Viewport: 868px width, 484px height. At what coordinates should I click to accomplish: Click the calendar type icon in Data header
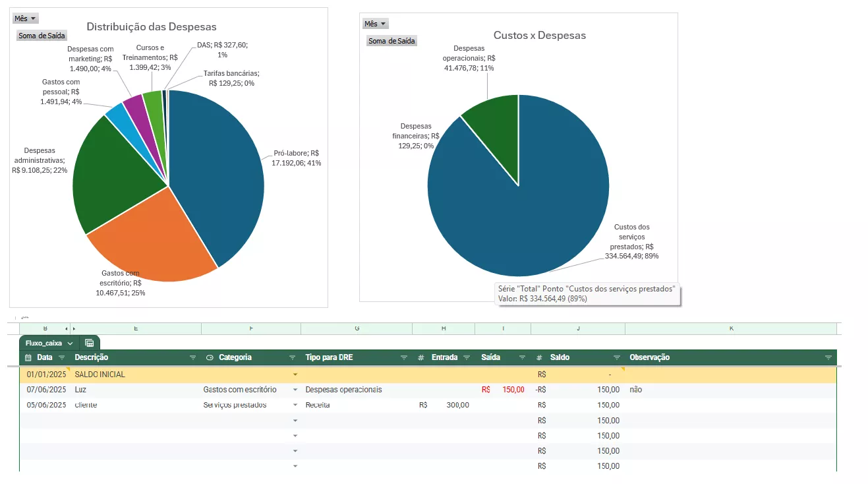(28, 357)
